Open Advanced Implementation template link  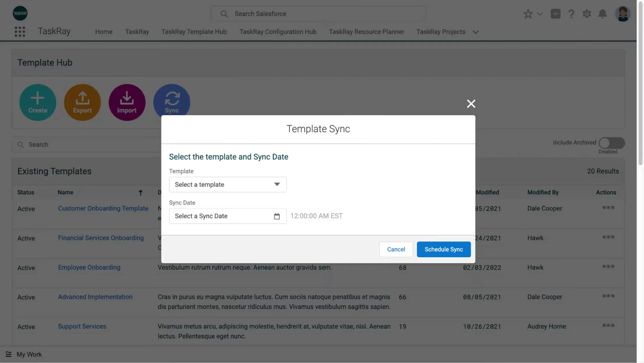coord(95,297)
